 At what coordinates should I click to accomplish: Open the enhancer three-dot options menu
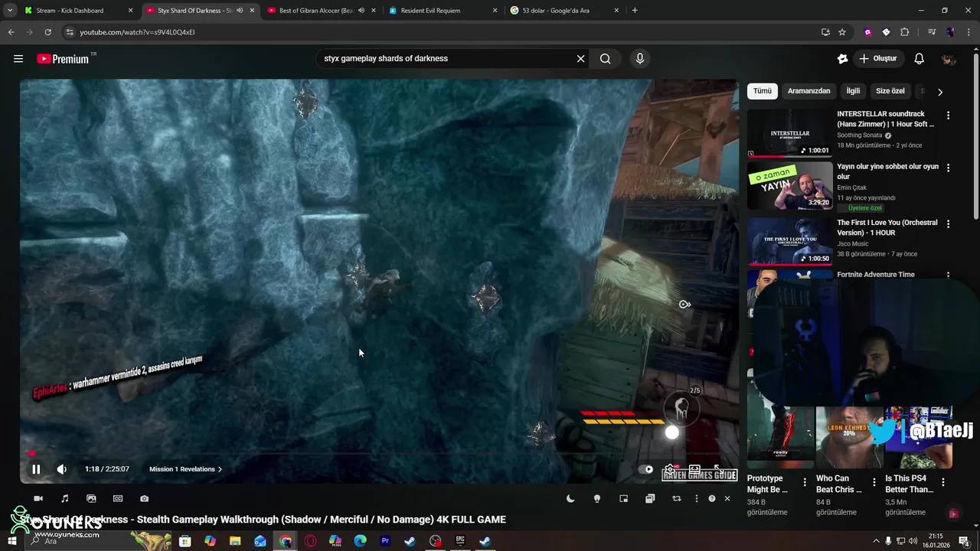coord(696,498)
